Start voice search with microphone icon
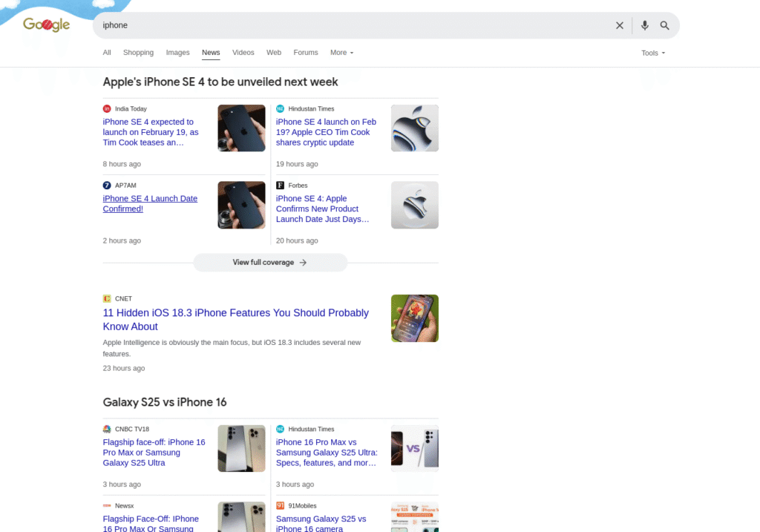The height and width of the screenshot is (532, 760). point(644,25)
